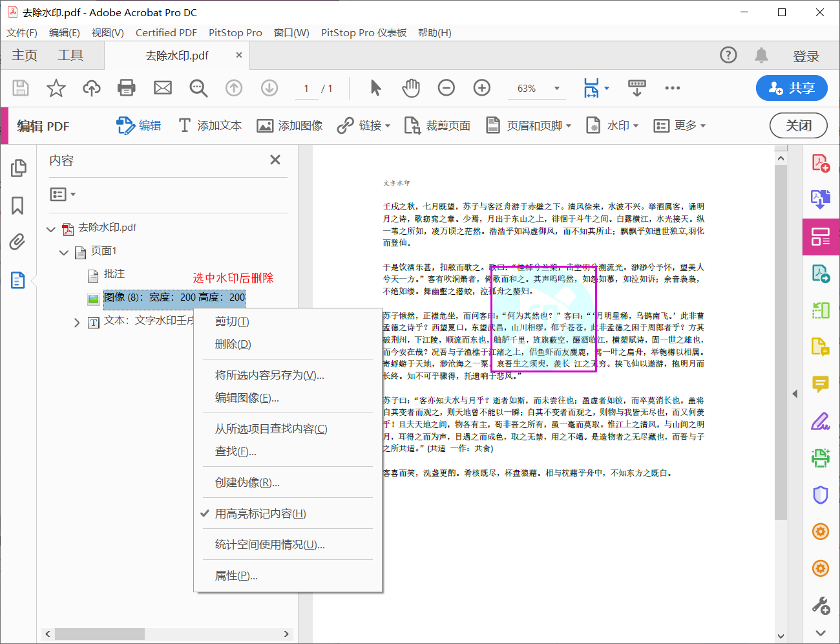
Task: Click the document vertical scrollbar thumb
Action: coord(781,343)
